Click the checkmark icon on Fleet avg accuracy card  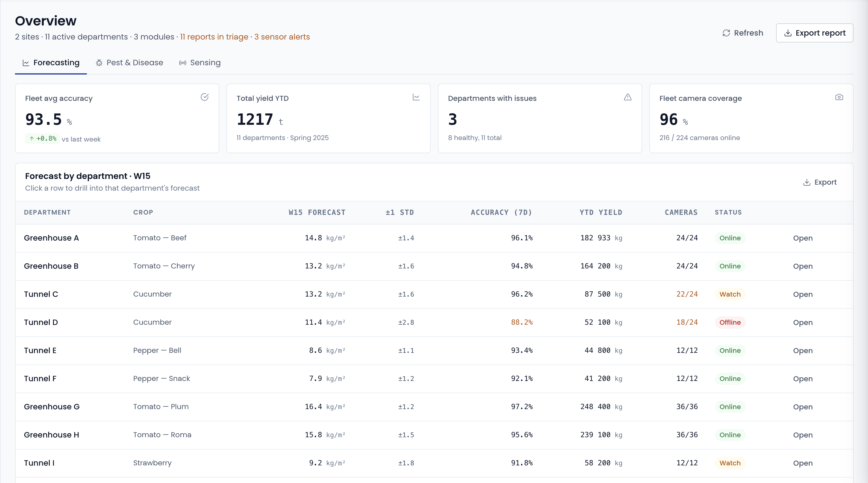[x=205, y=97]
